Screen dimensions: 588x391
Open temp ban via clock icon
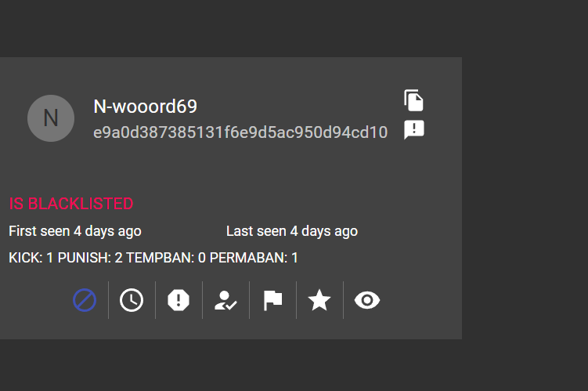pos(132,300)
